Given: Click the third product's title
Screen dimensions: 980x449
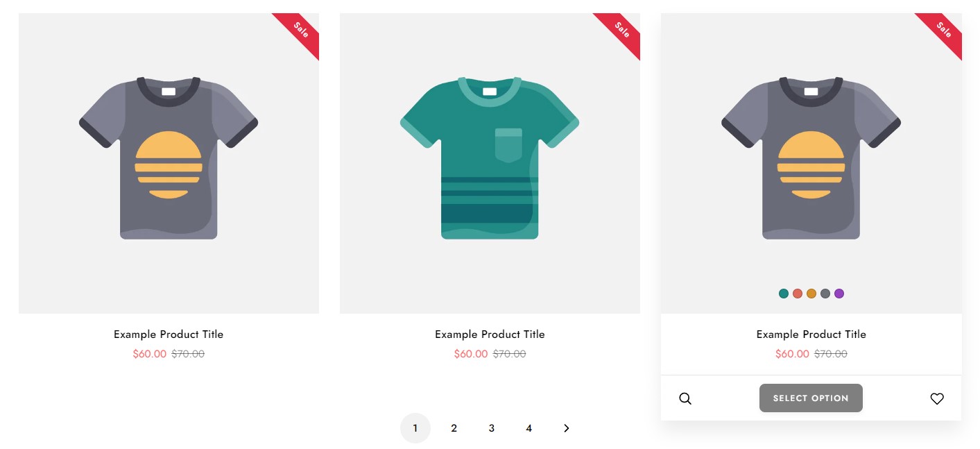Looking at the screenshot, I should (x=811, y=334).
